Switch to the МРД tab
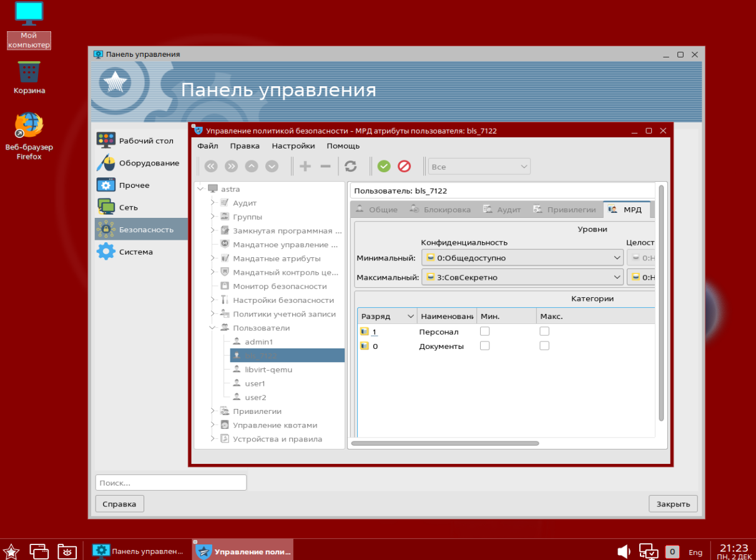Image resolution: width=756 pixels, height=560 pixels. [626, 210]
